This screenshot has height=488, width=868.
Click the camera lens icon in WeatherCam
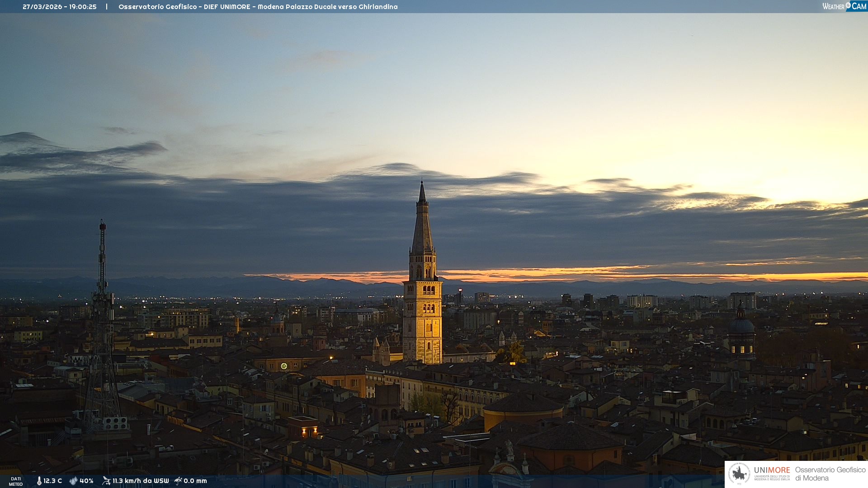[848, 5]
